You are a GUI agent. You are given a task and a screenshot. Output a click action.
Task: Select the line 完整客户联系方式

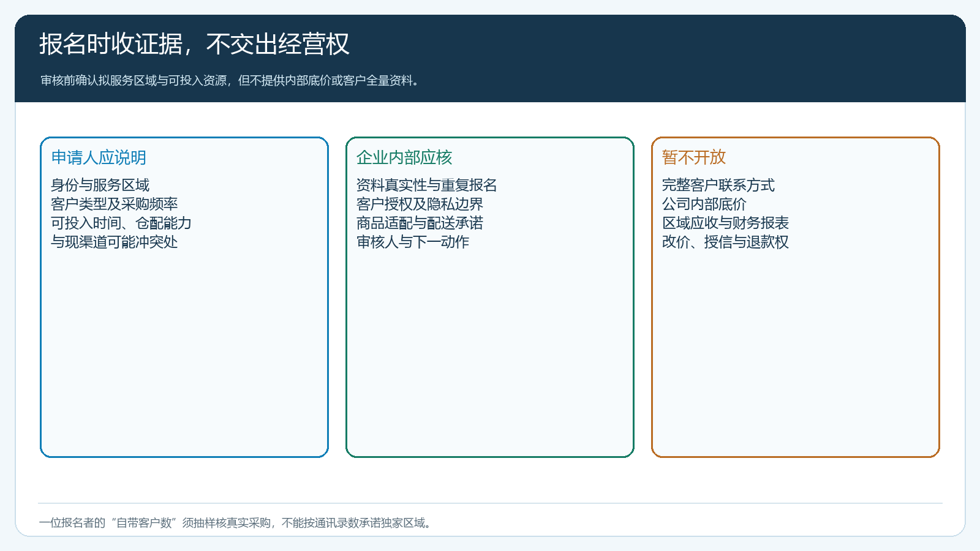point(718,185)
